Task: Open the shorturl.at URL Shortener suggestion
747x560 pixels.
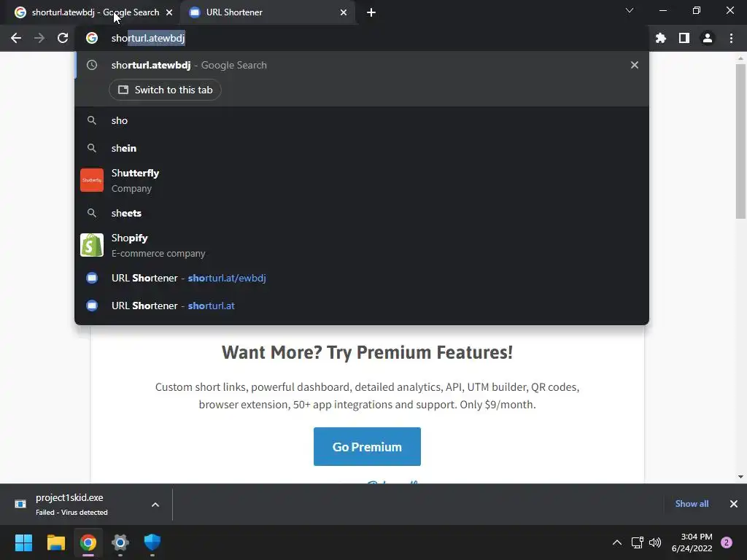Action: pyautogui.click(x=362, y=306)
